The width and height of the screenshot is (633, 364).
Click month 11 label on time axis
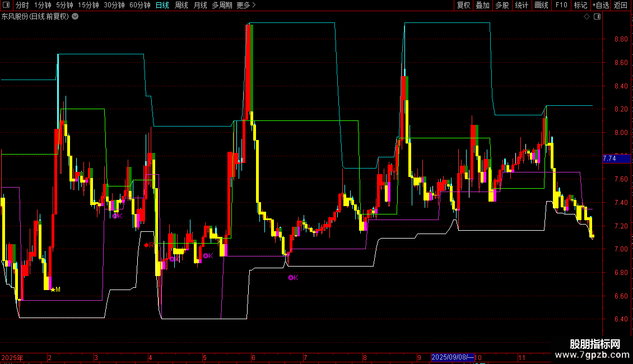point(522,357)
